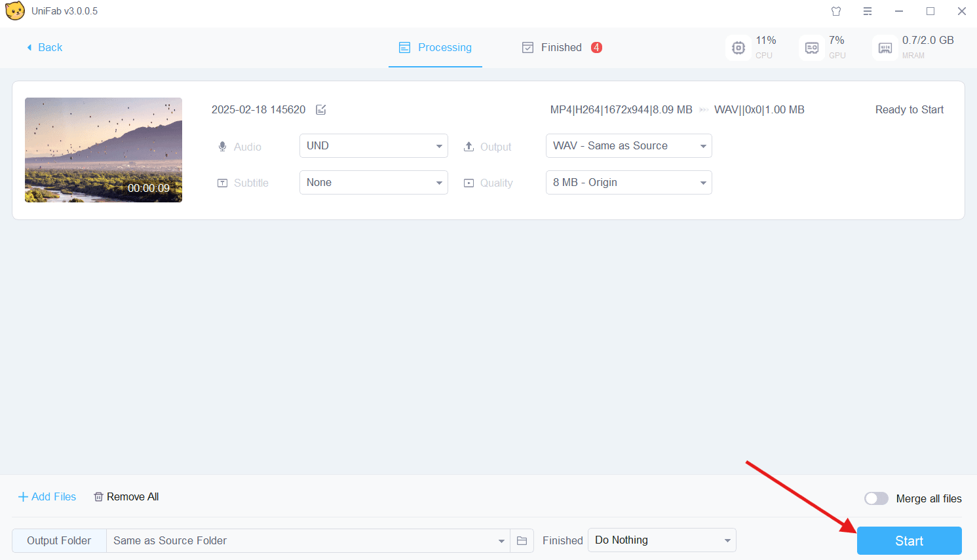
Task: Click the balloon landscape video thumbnail
Action: pyautogui.click(x=104, y=150)
